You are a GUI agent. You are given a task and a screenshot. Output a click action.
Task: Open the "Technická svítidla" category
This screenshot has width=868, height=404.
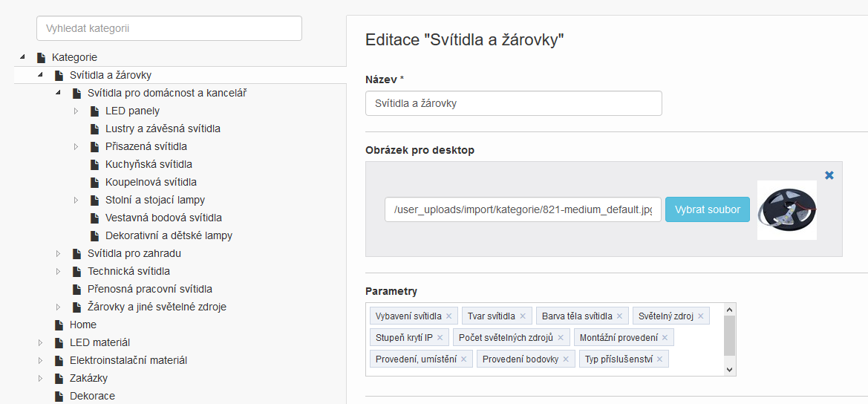coord(128,271)
